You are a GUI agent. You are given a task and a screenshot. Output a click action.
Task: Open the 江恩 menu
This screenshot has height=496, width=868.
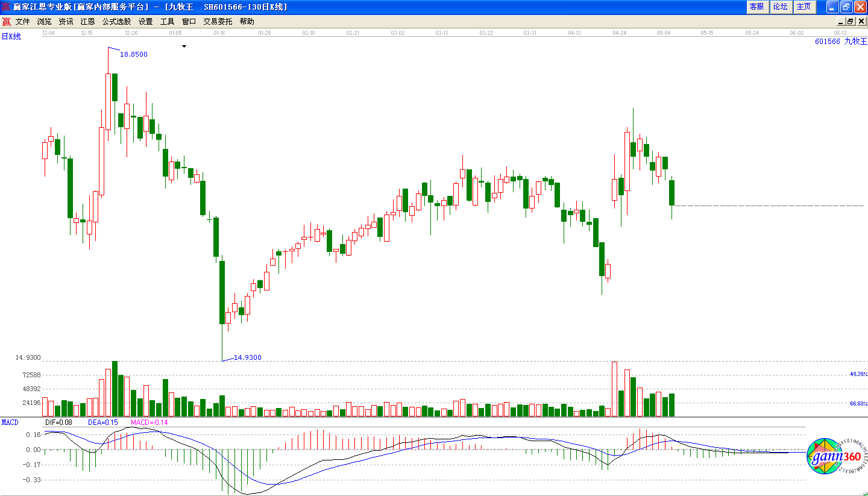tap(87, 21)
